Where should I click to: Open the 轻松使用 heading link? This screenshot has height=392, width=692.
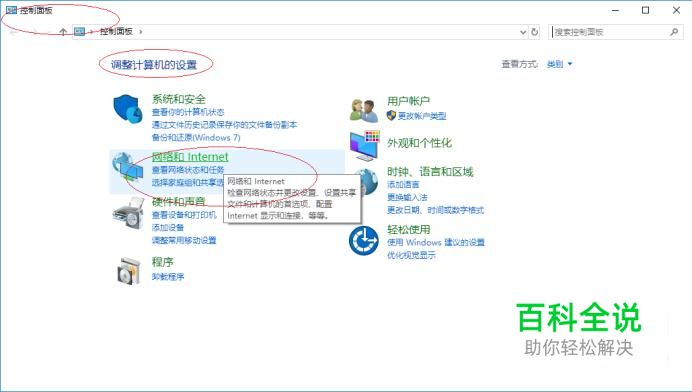(409, 230)
